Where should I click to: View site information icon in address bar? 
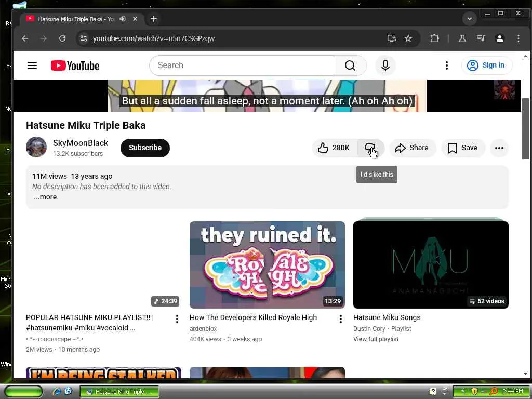coord(84,38)
